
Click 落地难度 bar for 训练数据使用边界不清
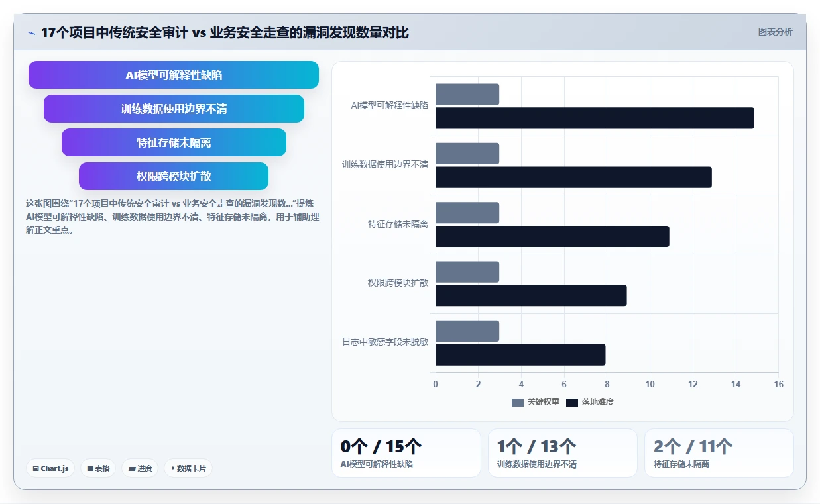[x=573, y=177]
